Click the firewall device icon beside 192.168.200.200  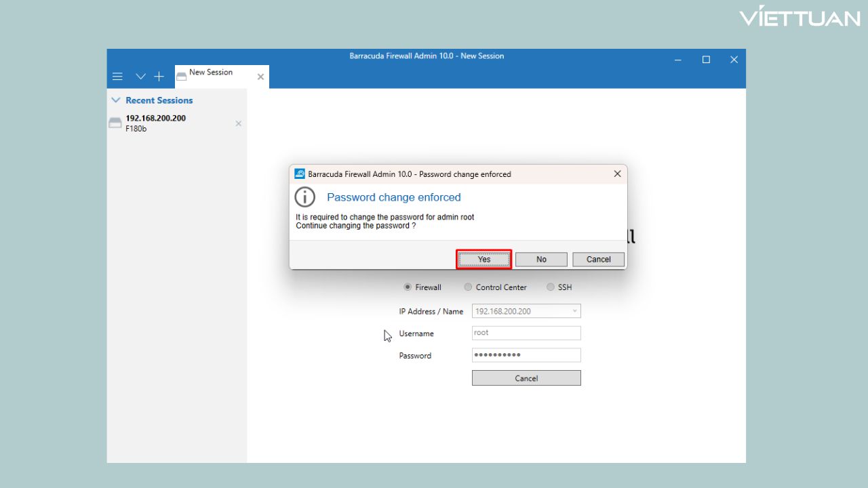[x=115, y=123]
